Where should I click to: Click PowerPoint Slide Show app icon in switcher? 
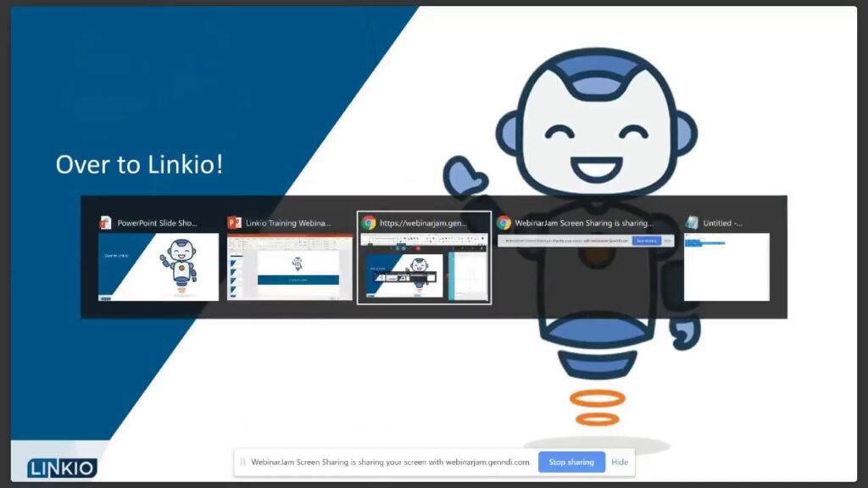105,223
